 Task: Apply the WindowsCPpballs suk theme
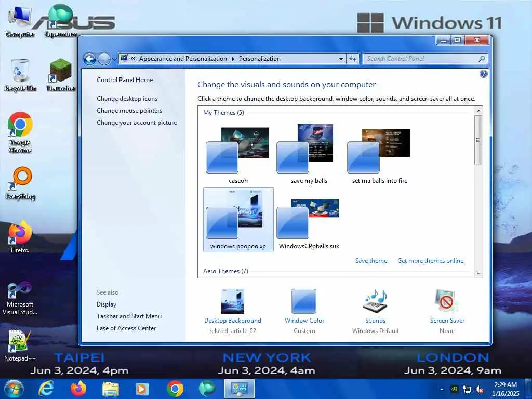point(309,220)
